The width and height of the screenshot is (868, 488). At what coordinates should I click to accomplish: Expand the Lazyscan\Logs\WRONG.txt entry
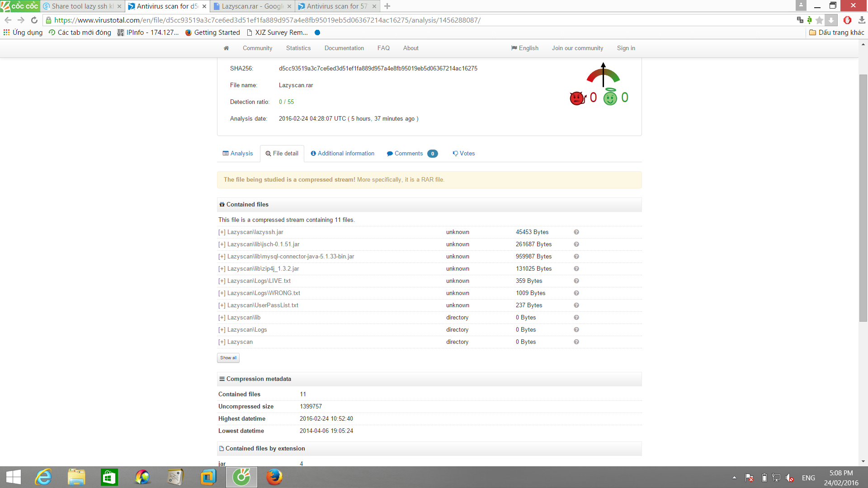[222, 293]
